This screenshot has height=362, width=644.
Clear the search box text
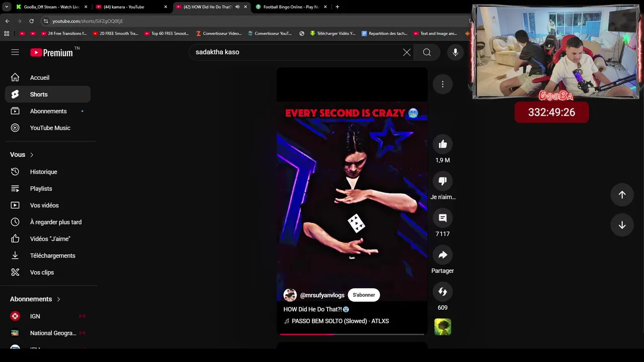(x=407, y=52)
